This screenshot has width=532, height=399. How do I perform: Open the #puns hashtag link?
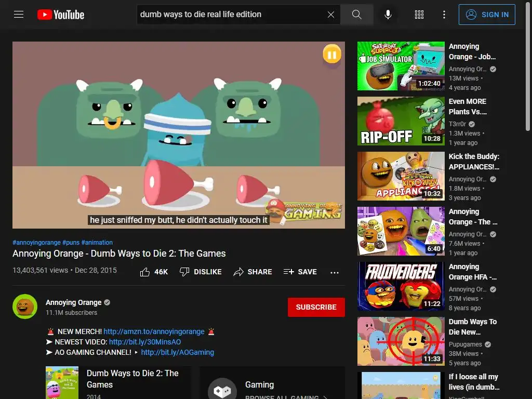pyautogui.click(x=71, y=242)
